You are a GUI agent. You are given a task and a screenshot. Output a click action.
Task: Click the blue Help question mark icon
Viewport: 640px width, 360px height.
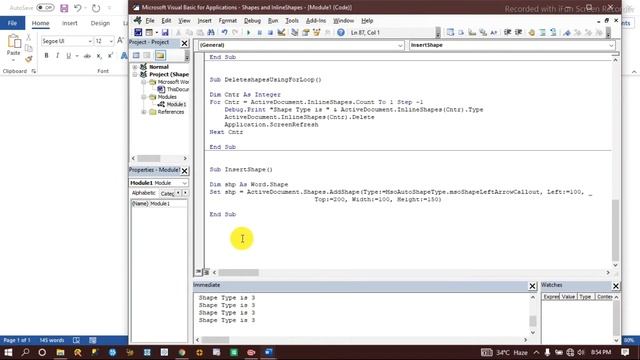341,32
